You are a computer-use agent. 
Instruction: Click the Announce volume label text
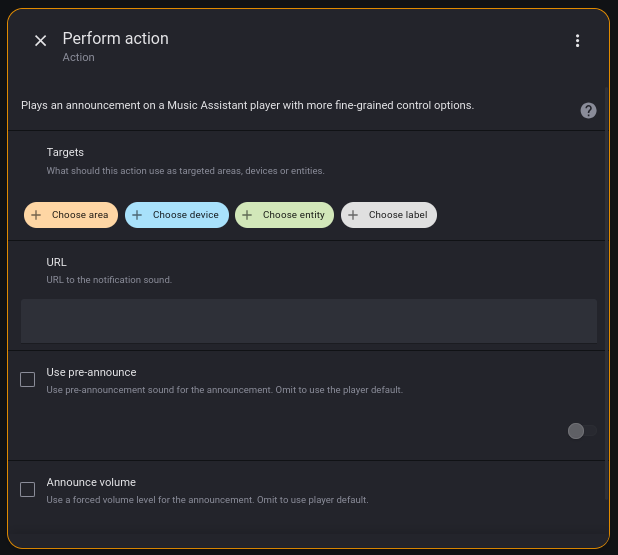click(x=91, y=482)
